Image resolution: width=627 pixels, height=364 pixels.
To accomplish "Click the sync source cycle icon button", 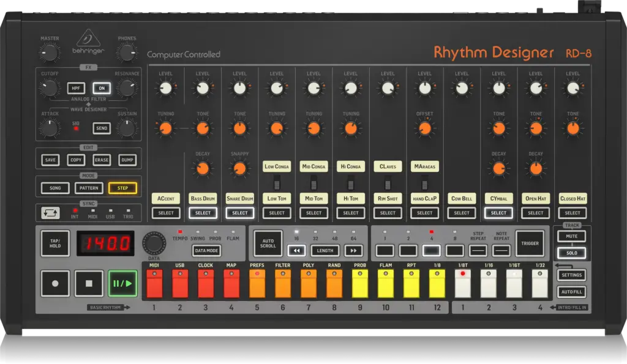I will (50, 213).
